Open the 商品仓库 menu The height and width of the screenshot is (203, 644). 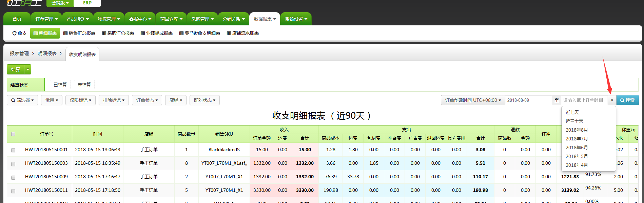171,19
